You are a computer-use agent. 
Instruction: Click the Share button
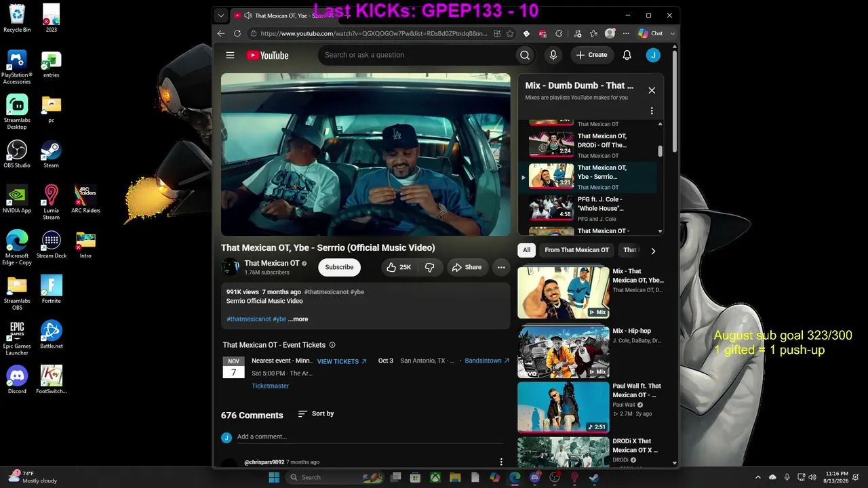pos(467,268)
